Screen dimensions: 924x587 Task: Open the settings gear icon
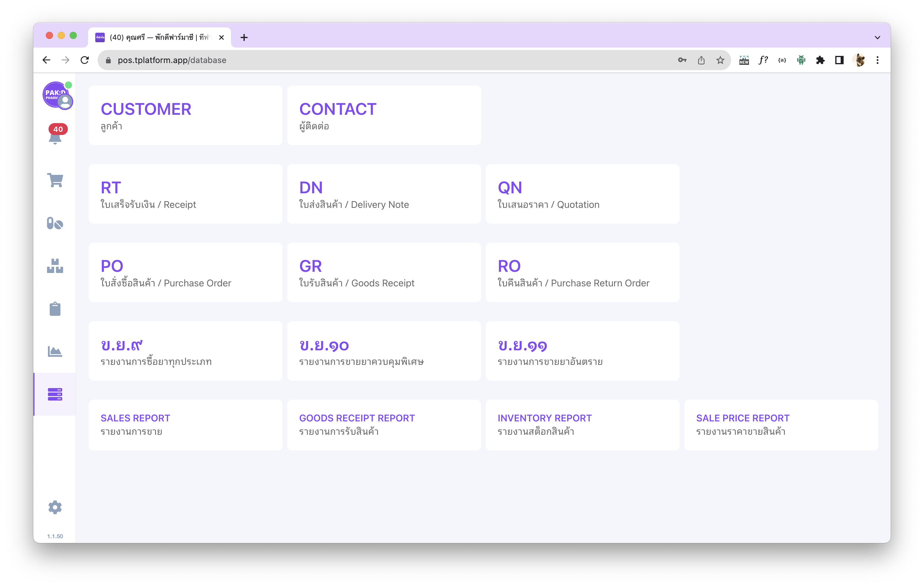55,507
